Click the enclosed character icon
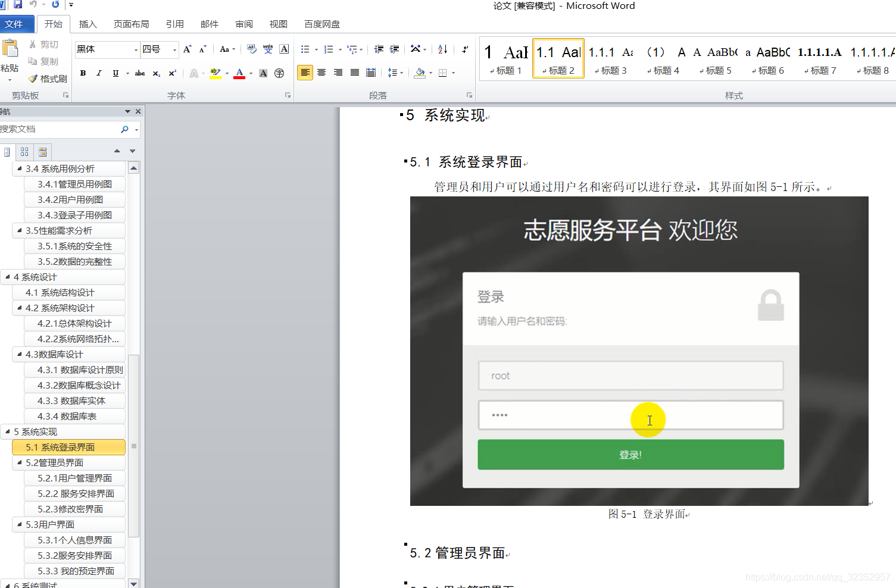This screenshot has width=896, height=588. (x=279, y=73)
